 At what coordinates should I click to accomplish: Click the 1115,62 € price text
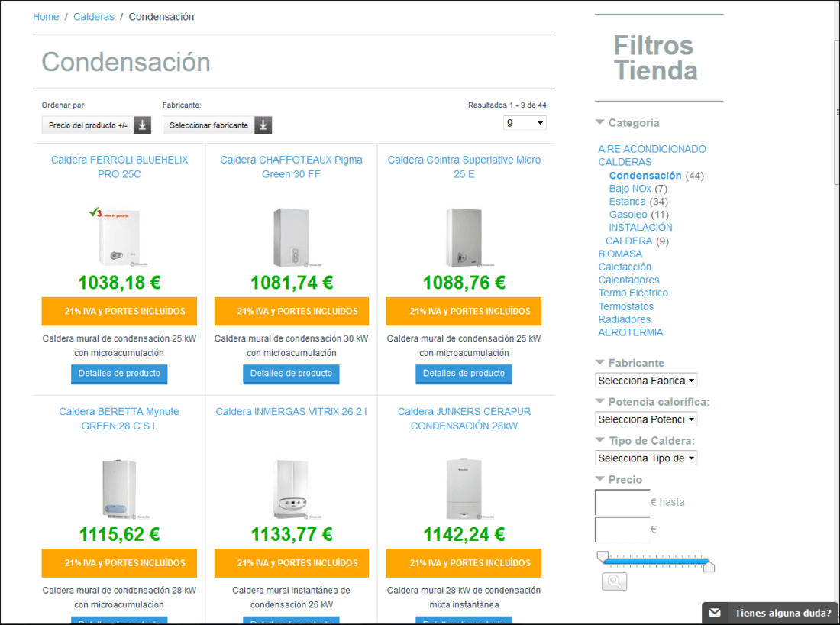coord(119,534)
